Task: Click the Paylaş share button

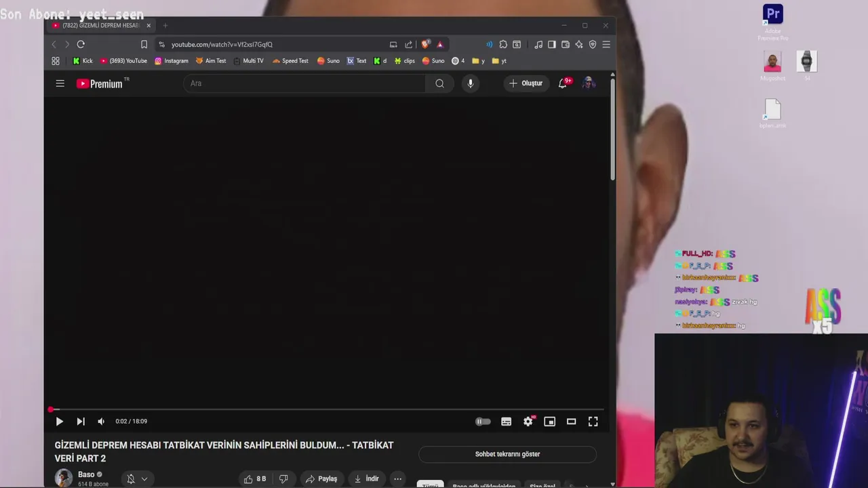Action: 321,479
